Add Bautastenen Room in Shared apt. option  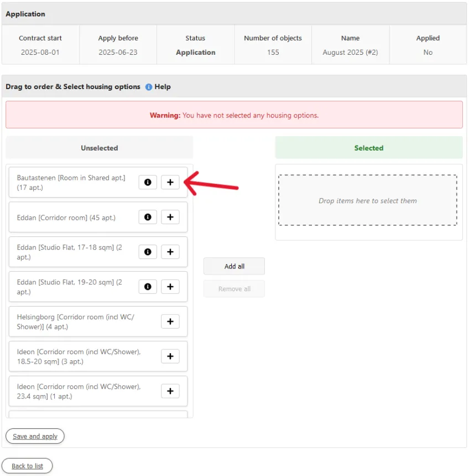point(170,182)
